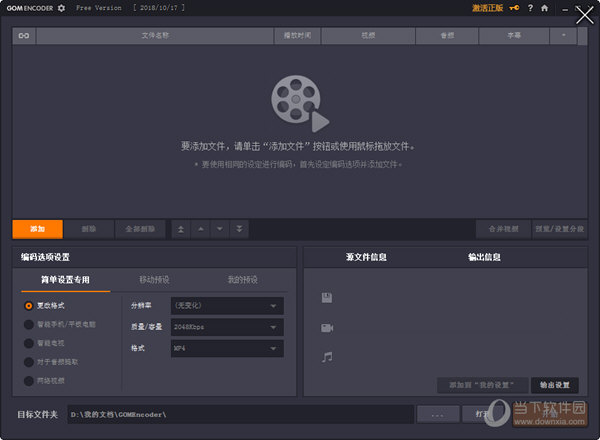The height and width of the screenshot is (440, 600).
Task: Switch to the 简单设置专用 tab
Action: pyautogui.click(x=65, y=280)
